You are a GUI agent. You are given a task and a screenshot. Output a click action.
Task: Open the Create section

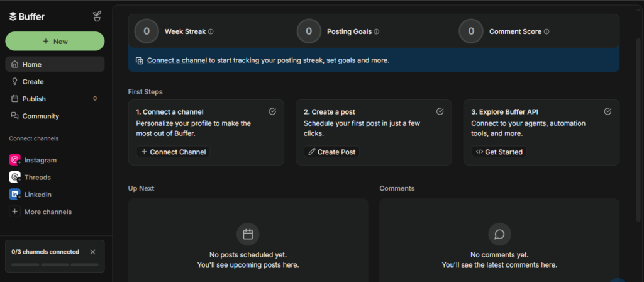pyautogui.click(x=55, y=81)
